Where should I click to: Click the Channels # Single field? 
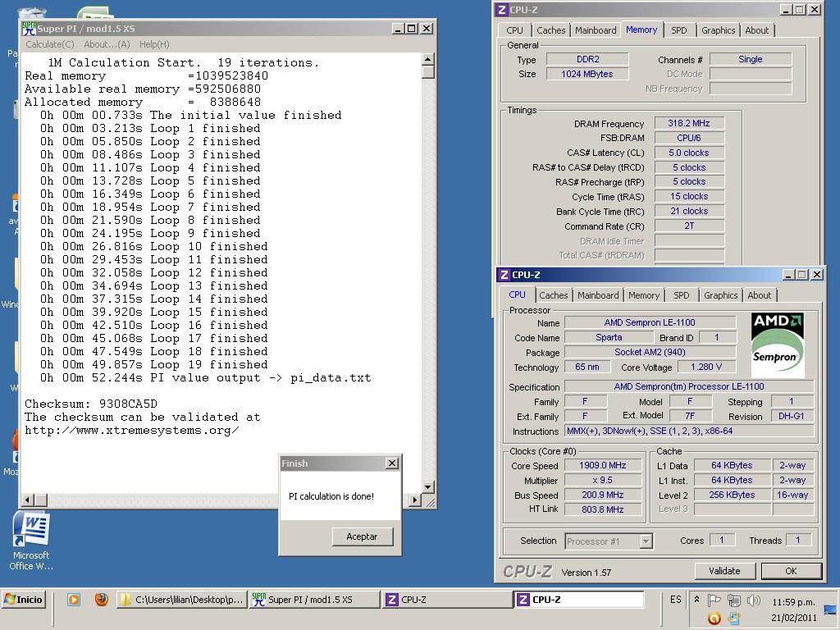coord(751,59)
